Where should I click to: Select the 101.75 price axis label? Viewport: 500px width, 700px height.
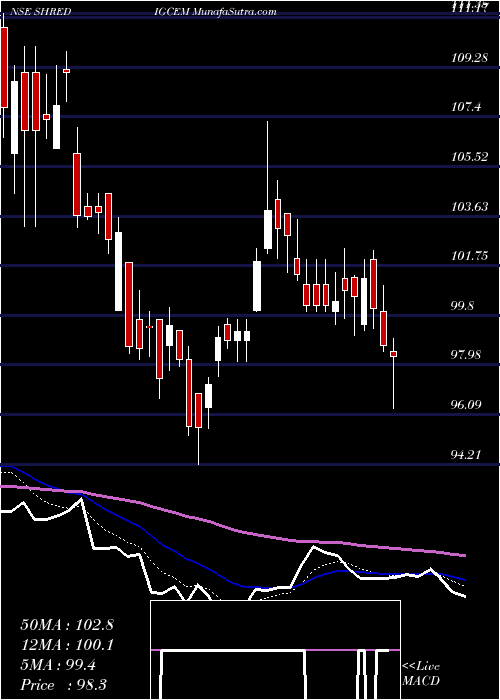[x=469, y=256]
